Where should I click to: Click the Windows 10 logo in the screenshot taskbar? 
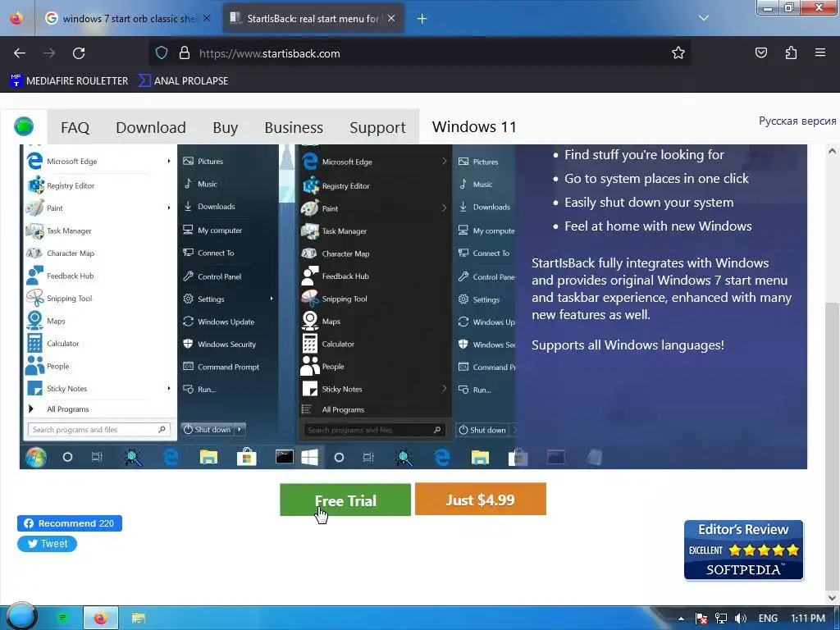click(x=309, y=458)
